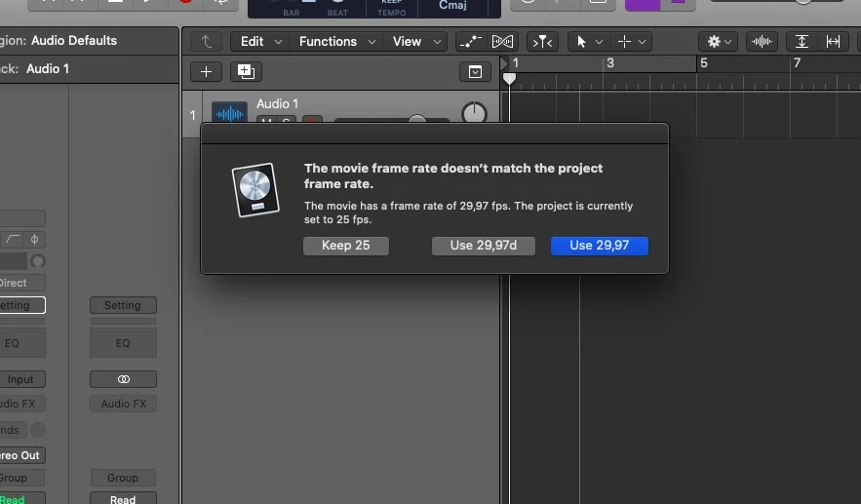861x504 pixels.
Task: Open the Functions menu
Action: (x=336, y=42)
